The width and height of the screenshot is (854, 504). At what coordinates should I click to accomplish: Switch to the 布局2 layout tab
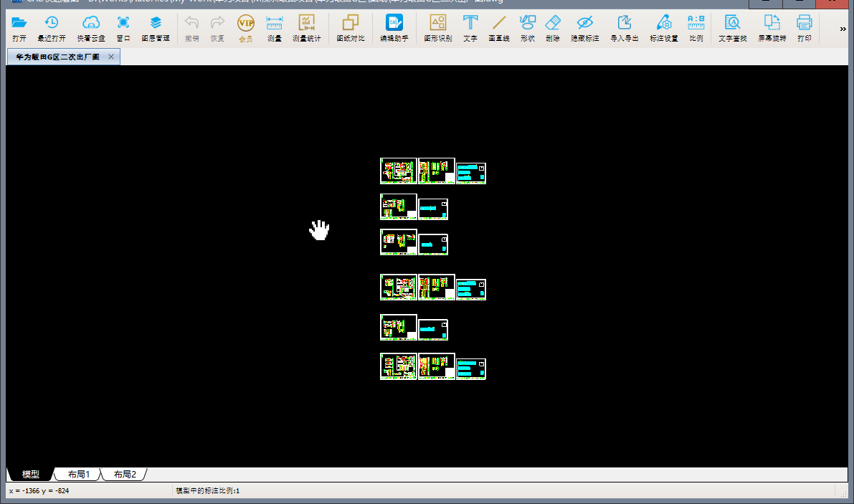125,475
